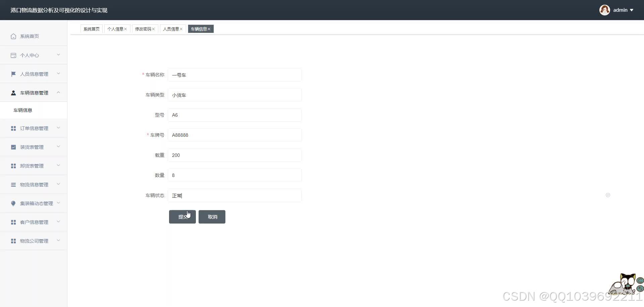This screenshot has width=644, height=307.
Task: Open 订单信息管理 menu label
Action: (x=34, y=128)
